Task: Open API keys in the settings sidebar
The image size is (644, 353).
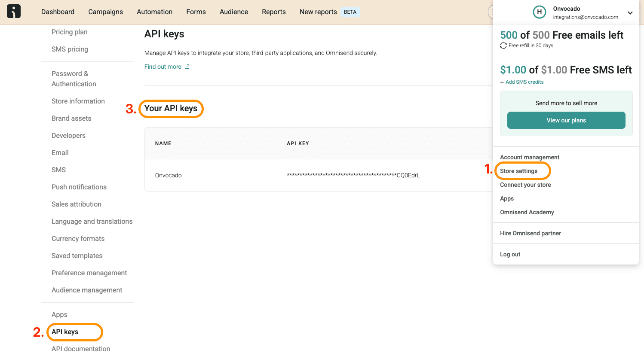Action: tap(65, 332)
